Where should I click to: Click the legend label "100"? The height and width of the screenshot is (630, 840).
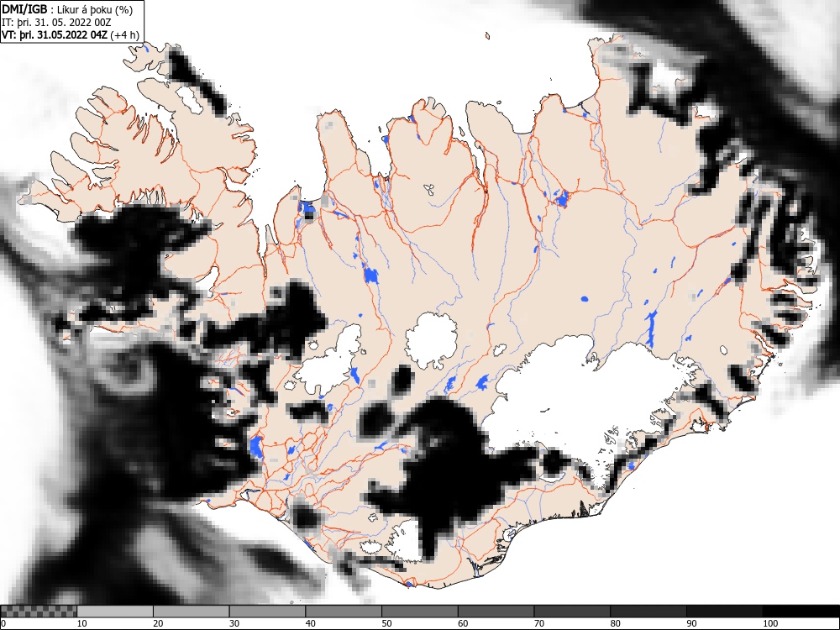pyautogui.click(x=769, y=623)
